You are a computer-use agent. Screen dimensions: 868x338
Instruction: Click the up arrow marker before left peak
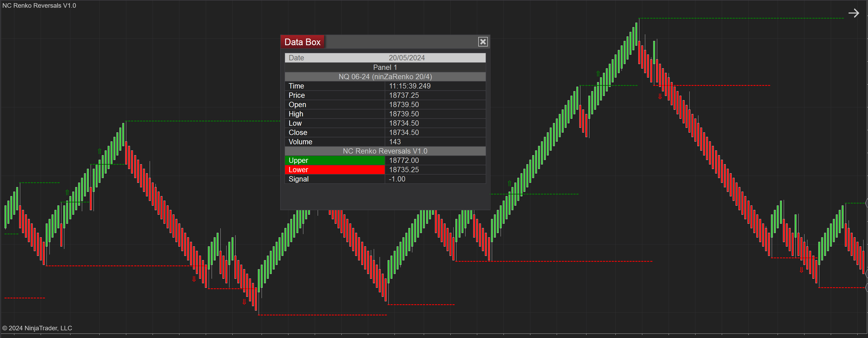(100, 151)
